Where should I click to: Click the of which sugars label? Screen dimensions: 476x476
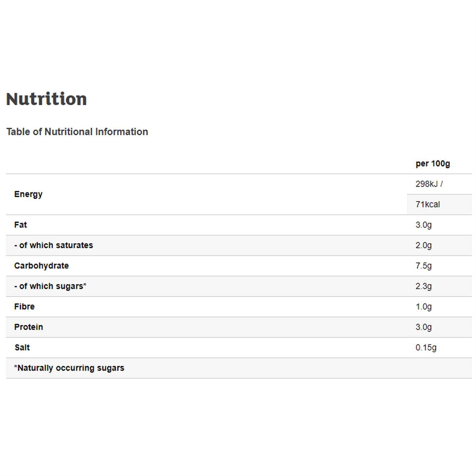coord(50,286)
